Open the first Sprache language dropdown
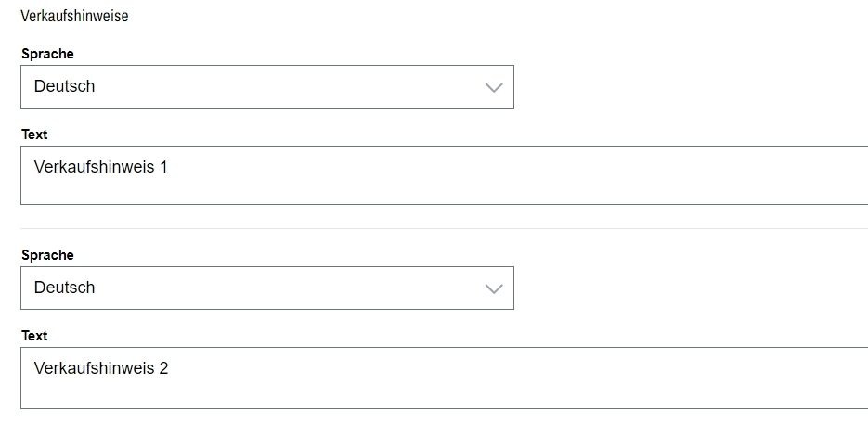868x423 pixels. [266, 86]
